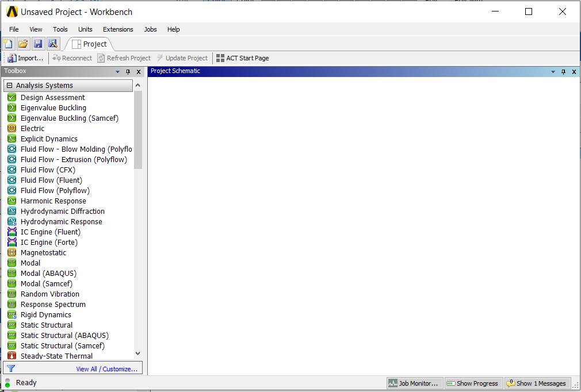The image size is (581, 392).
Task: Click the Rigid Dynamics system icon
Action: point(12,315)
